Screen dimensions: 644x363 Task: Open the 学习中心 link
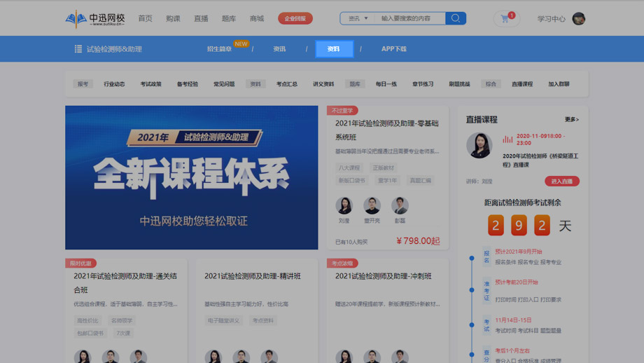(x=551, y=19)
